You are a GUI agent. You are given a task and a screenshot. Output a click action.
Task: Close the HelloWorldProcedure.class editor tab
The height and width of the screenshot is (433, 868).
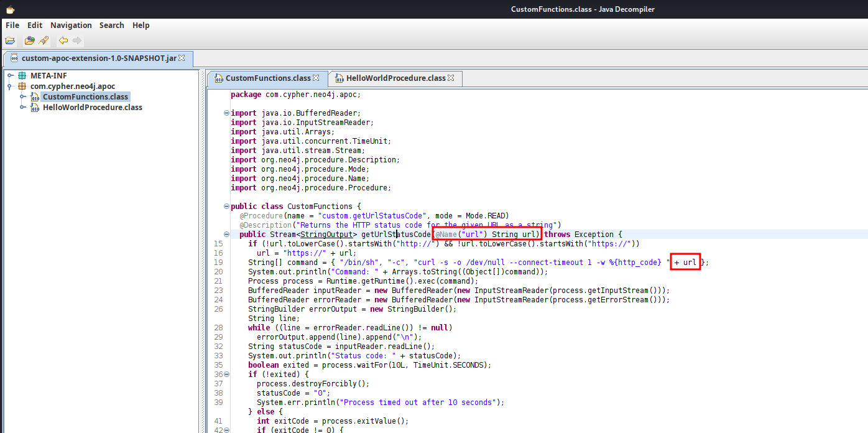tap(451, 78)
